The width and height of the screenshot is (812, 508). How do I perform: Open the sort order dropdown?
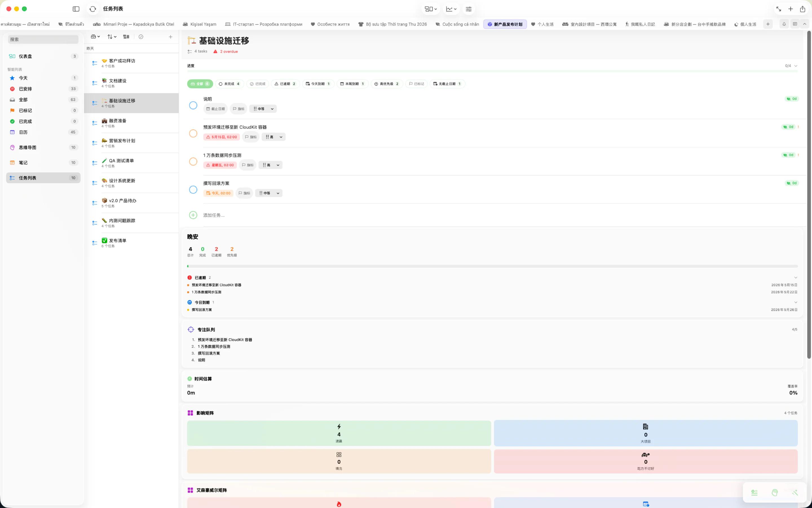[x=112, y=37]
